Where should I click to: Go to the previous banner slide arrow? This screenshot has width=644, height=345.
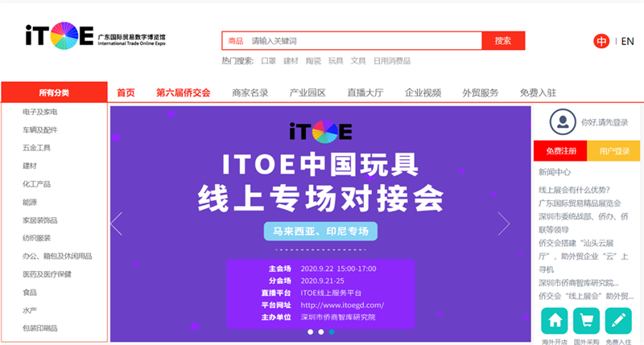117,224
